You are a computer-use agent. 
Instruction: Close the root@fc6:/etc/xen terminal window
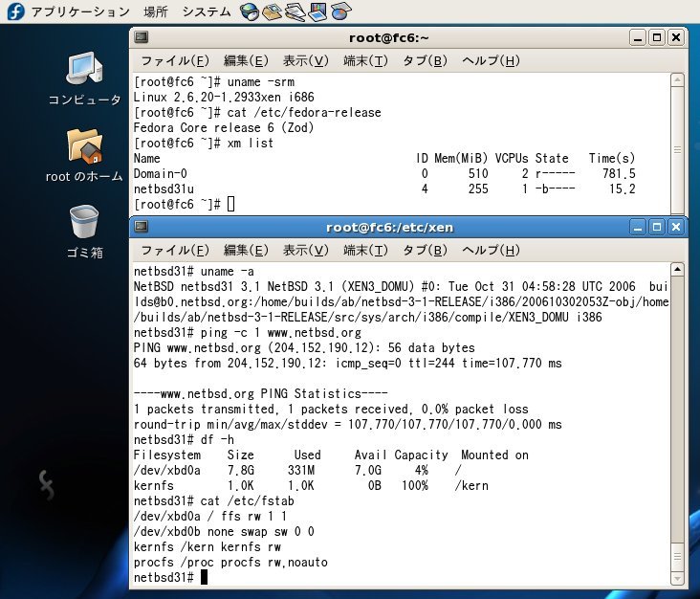[676, 227]
